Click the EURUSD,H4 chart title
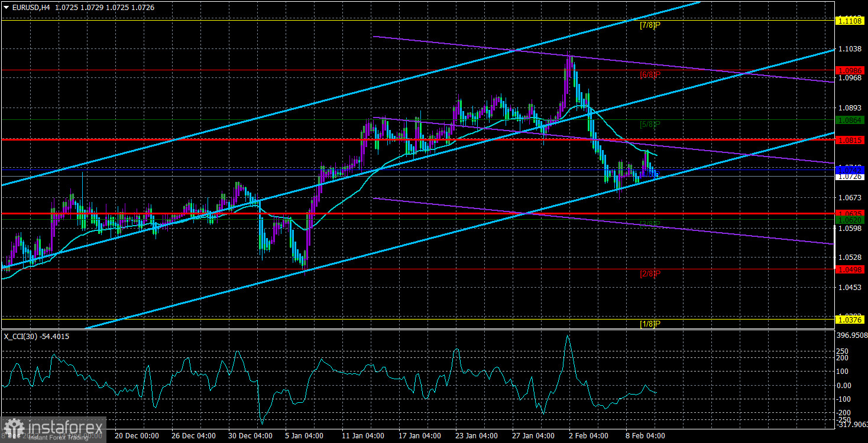The height and width of the screenshot is (443, 868). pyautogui.click(x=31, y=7)
